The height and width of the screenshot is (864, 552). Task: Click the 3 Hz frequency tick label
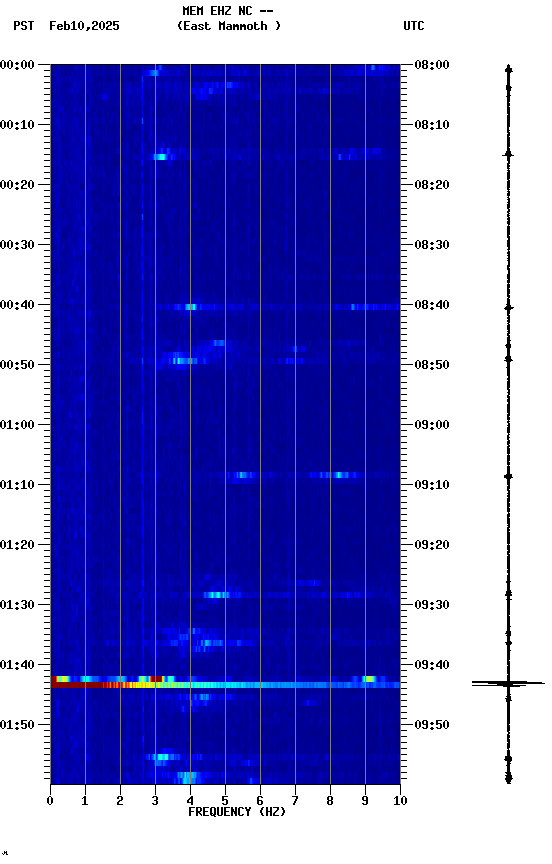pos(155,801)
